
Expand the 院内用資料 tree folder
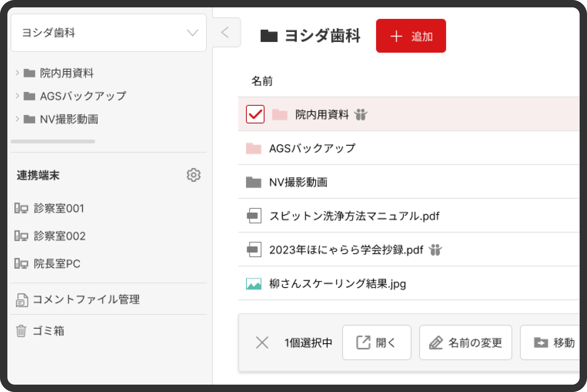[17, 73]
